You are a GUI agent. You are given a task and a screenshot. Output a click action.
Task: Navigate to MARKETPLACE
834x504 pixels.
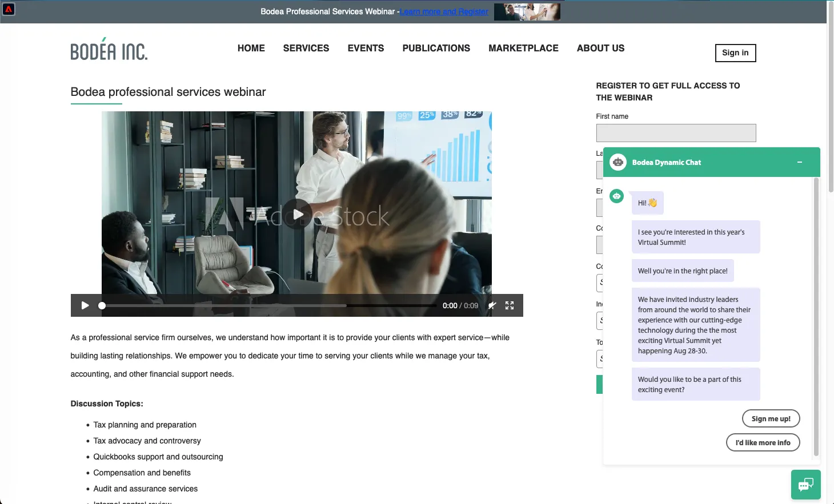click(524, 49)
